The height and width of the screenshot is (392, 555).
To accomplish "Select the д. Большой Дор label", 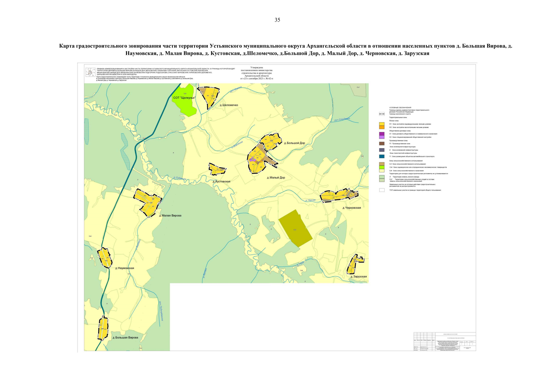I will (x=294, y=143).
